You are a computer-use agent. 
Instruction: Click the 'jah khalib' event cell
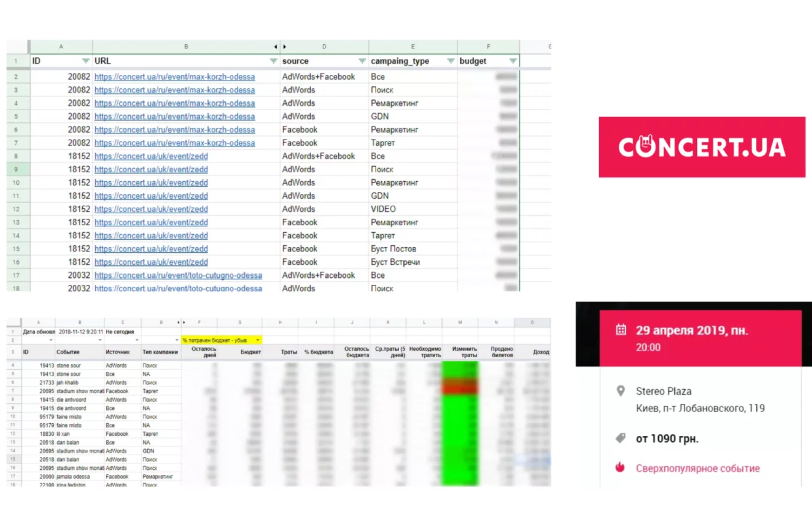79,382
